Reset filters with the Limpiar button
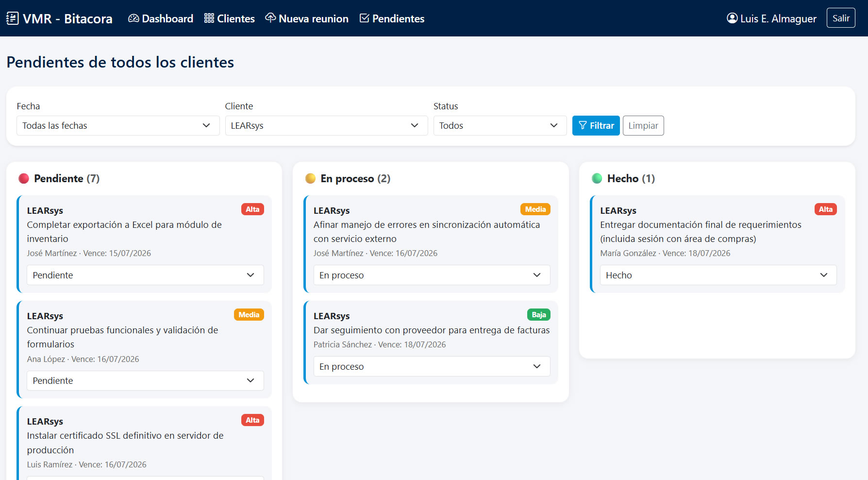This screenshot has height=480, width=868. 643,125
